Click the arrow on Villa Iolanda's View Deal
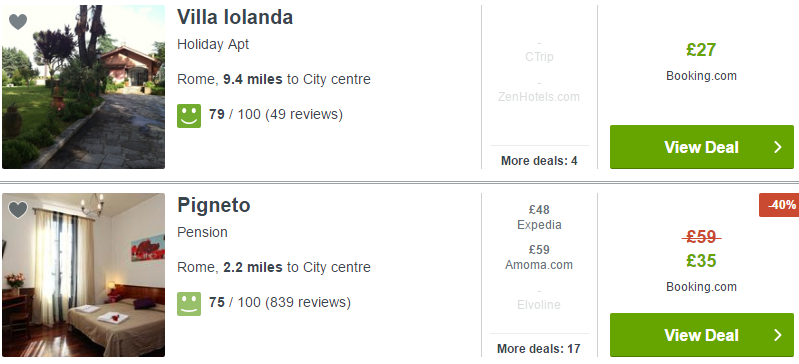This screenshot has height=364, width=799. pos(778,147)
